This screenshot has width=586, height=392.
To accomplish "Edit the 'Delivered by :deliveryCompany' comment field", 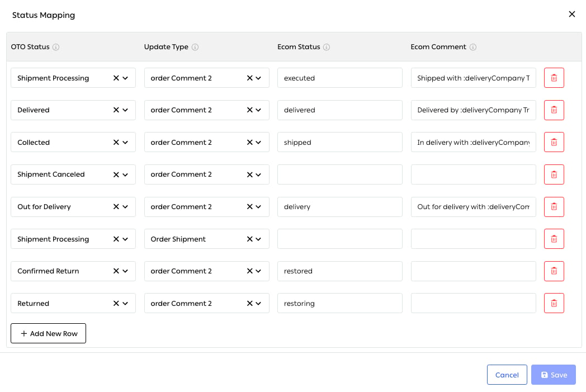I will tap(473, 110).
